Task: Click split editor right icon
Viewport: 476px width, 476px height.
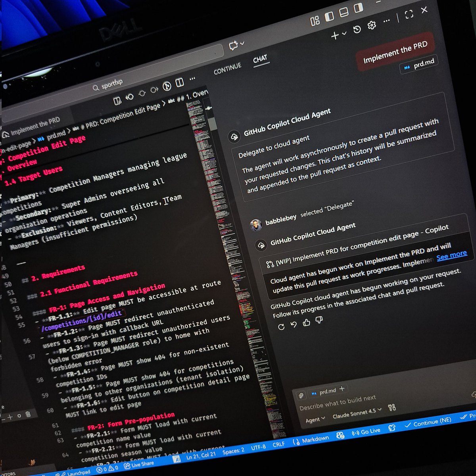Action: 179,83
